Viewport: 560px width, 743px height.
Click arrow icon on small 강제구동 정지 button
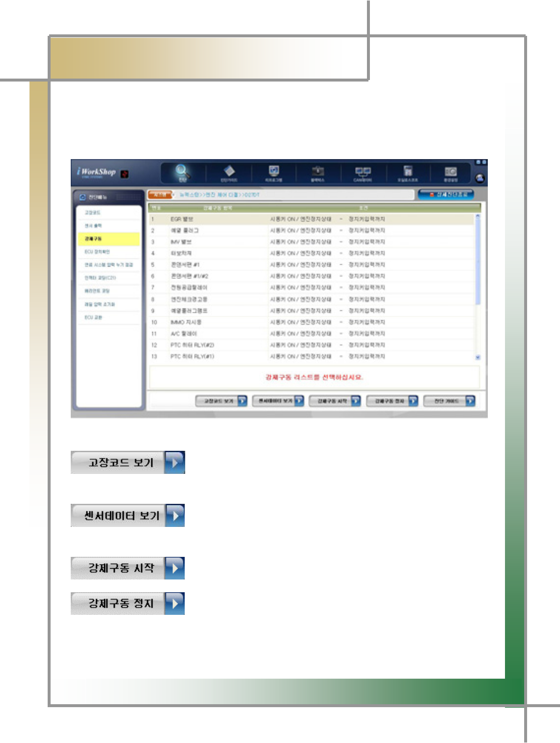(413, 401)
